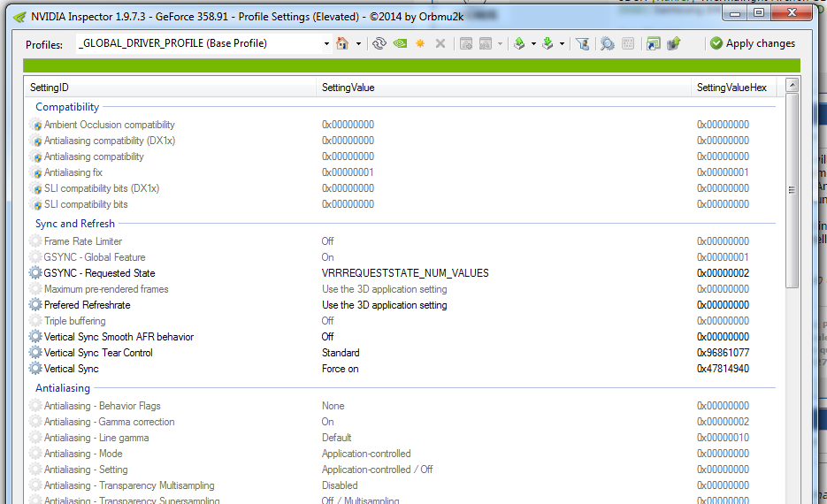The height and width of the screenshot is (504, 827).
Task: Click 'Application-controlled / Off' value
Action: 377,470
